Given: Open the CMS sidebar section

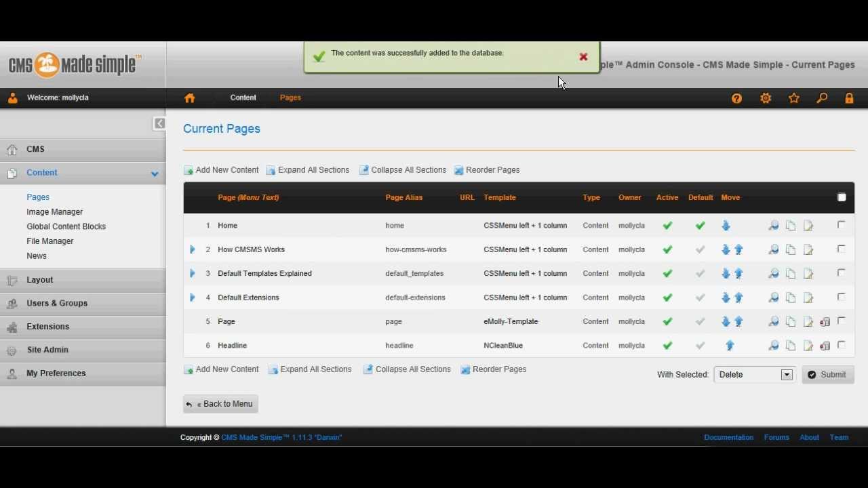Looking at the screenshot, I should click(x=83, y=149).
